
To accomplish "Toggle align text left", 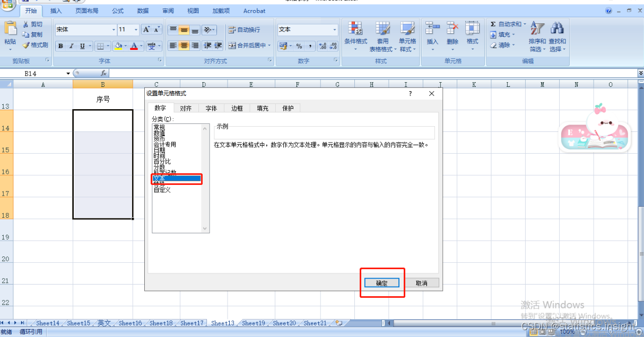I will [173, 46].
